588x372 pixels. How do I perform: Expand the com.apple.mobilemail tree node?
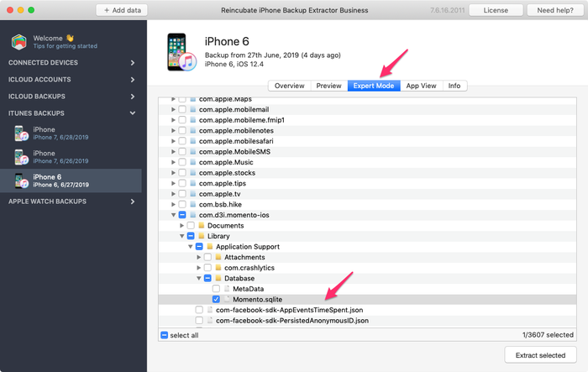pyautogui.click(x=173, y=109)
